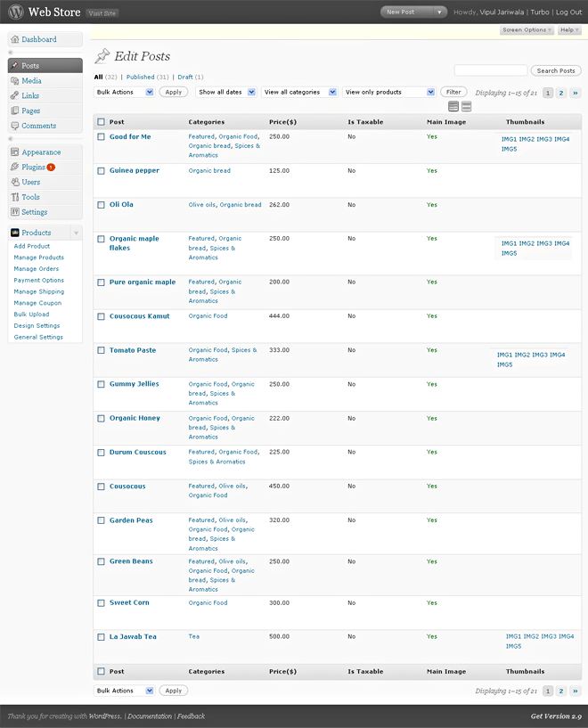This screenshot has width=588, height=728.
Task: Open Get Version 2.9 footer link
Action: (x=556, y=716)
